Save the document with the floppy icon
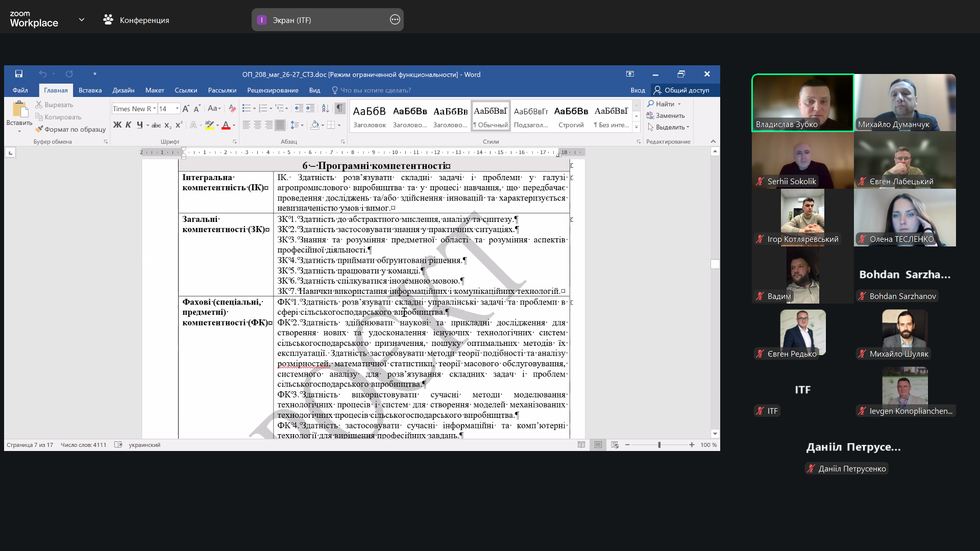Image resolution: width=980 pixels, height=551 pixels. 18,74
